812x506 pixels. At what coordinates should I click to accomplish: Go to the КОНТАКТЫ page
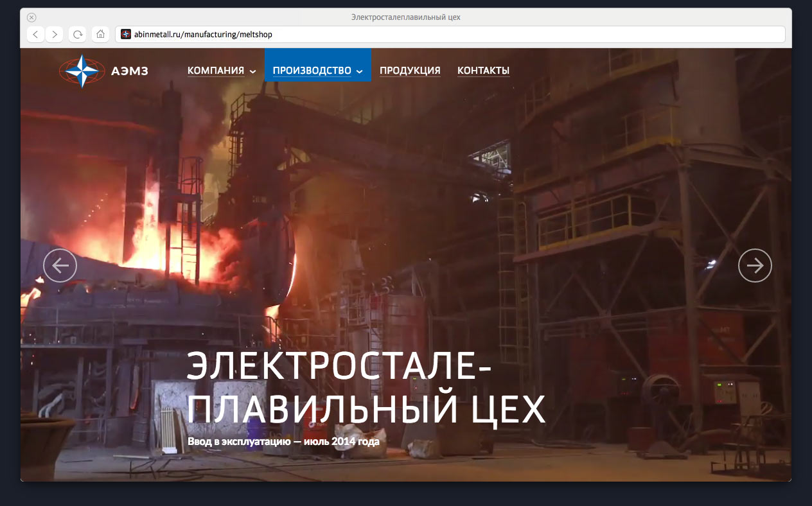click(483, 71)
